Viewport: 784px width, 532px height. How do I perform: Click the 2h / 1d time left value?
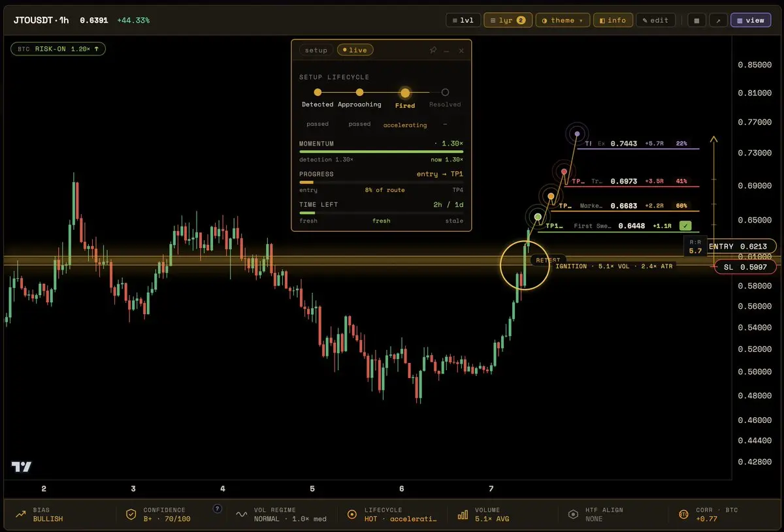click(448, 204)
